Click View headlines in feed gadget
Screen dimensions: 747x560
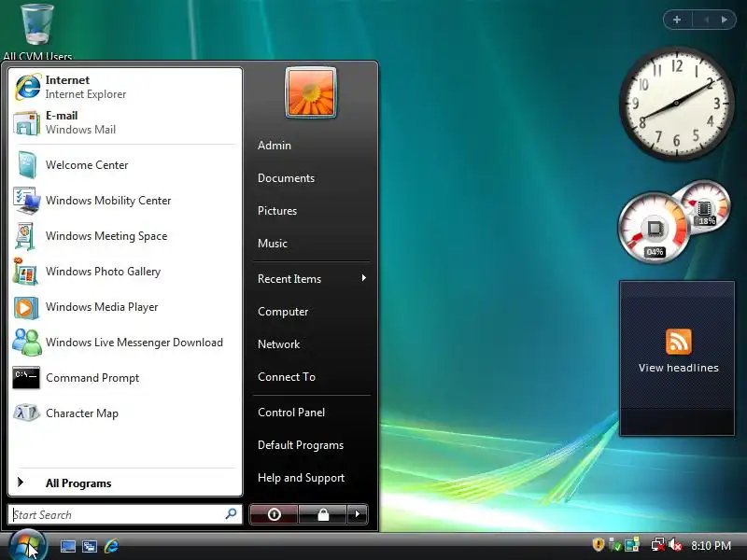click(679, 368)
